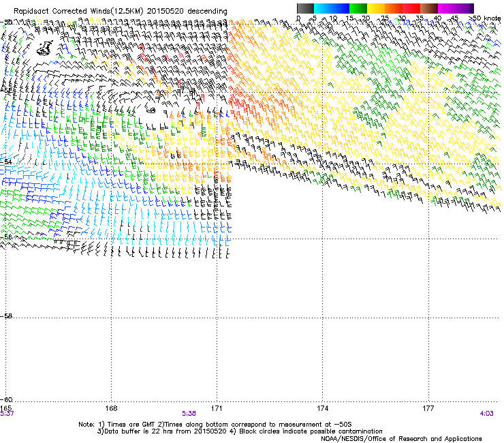
Task: Click the brown 35-40 knots legend segment
Action: click(x=429, y=8)
